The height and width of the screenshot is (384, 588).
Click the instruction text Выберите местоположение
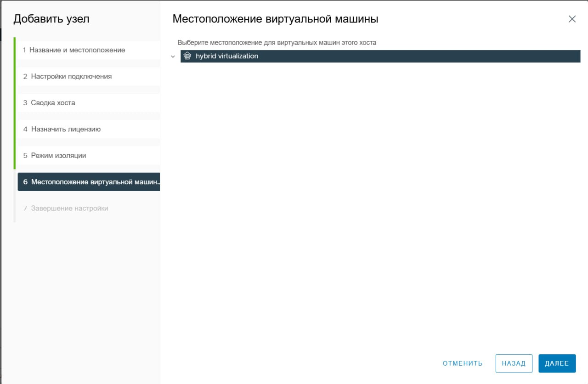coord(277,43)
